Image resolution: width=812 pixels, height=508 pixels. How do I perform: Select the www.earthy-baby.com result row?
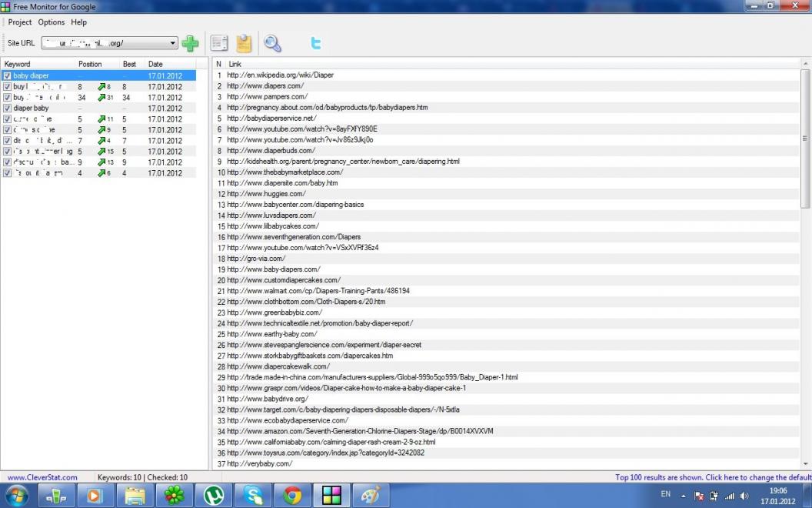[507, 334]
